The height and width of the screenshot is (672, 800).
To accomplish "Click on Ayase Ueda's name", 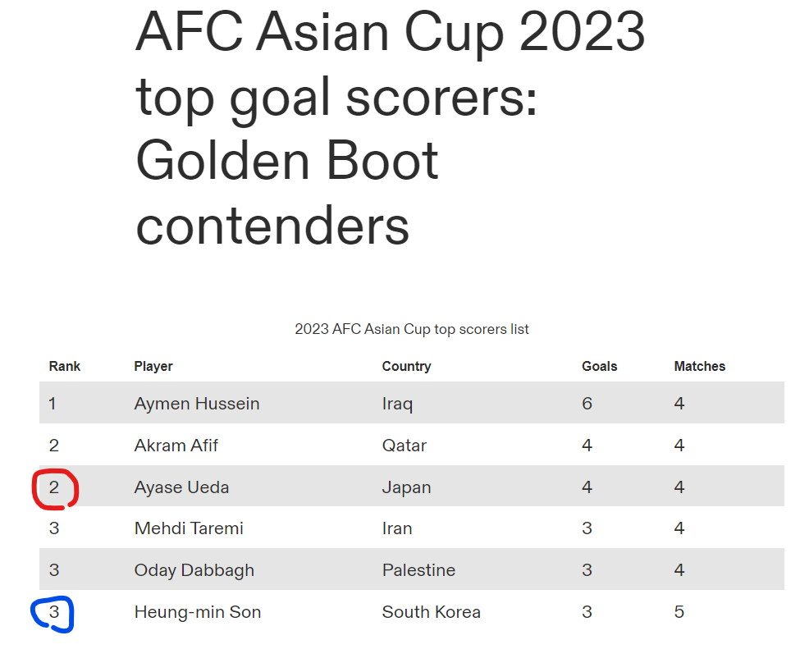I will (181, 487).
